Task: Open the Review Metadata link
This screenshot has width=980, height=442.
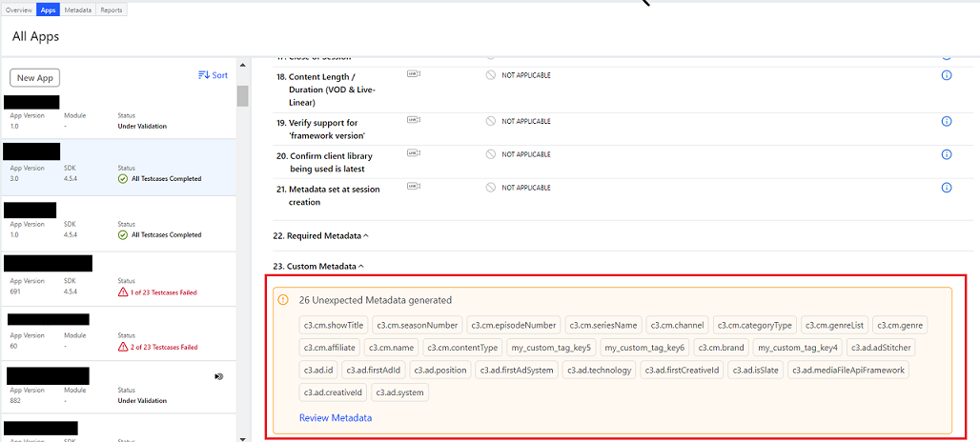Action: 335,418
